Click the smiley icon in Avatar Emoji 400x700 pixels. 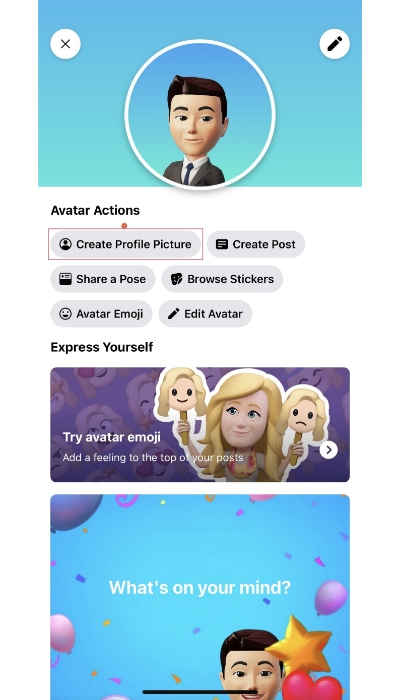tap(66, 314)
